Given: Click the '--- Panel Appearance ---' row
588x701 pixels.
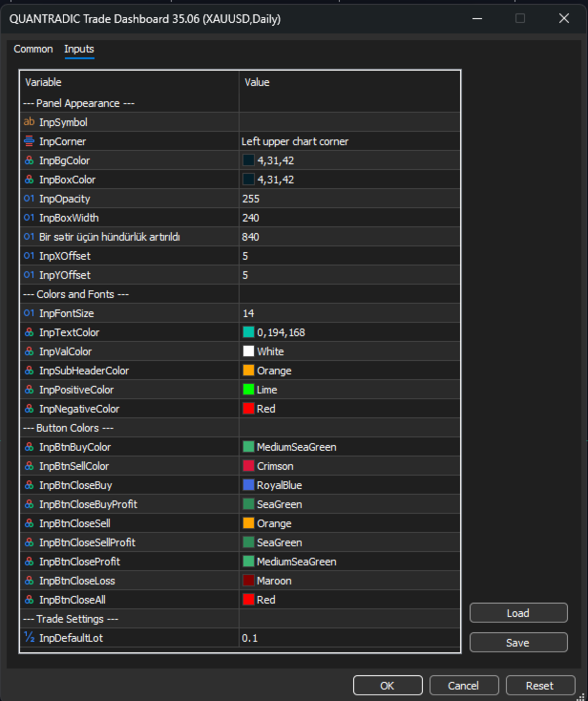Looking at the screenshot, I should pos(241,103).
